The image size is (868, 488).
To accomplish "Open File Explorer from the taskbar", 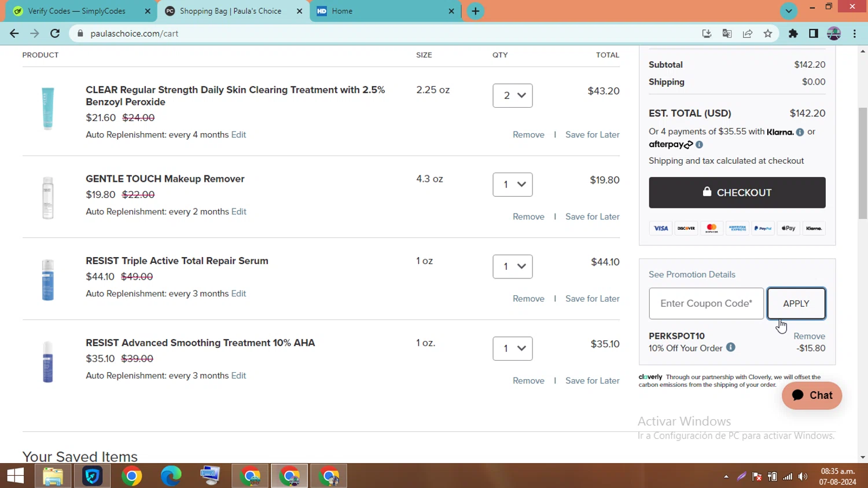I will coord(53,476).
